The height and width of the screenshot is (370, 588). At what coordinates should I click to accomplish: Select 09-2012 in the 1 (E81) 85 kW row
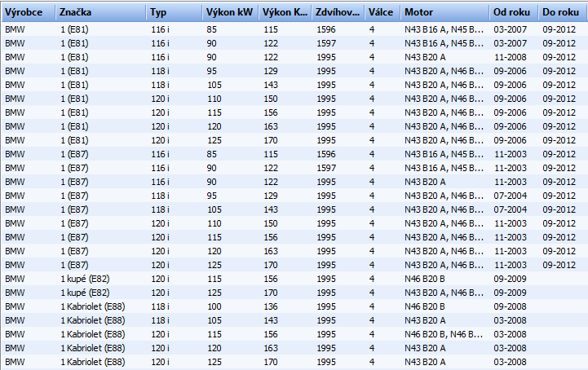[559, 29]
